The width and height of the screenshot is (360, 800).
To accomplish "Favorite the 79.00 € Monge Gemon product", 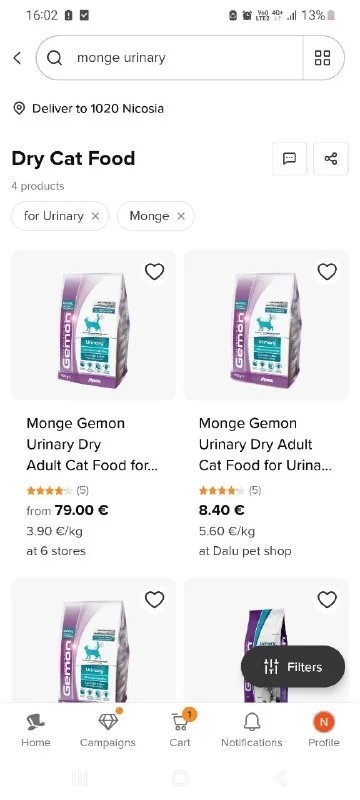I will click(155, 272).
